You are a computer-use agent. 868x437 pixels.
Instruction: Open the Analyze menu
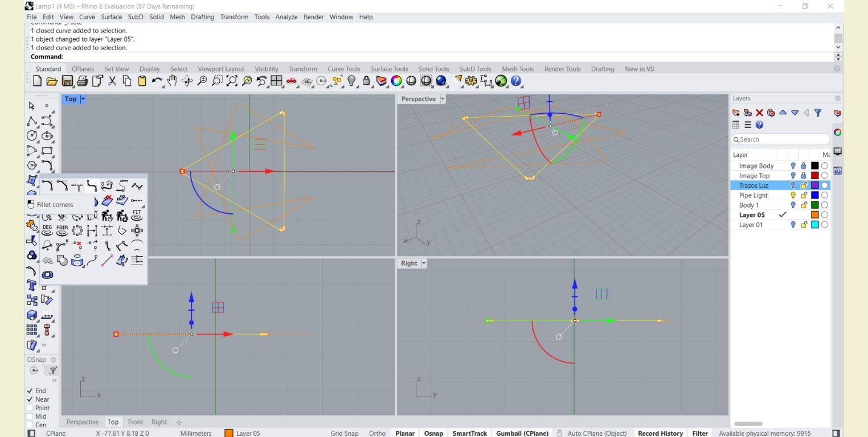[286, 17]
